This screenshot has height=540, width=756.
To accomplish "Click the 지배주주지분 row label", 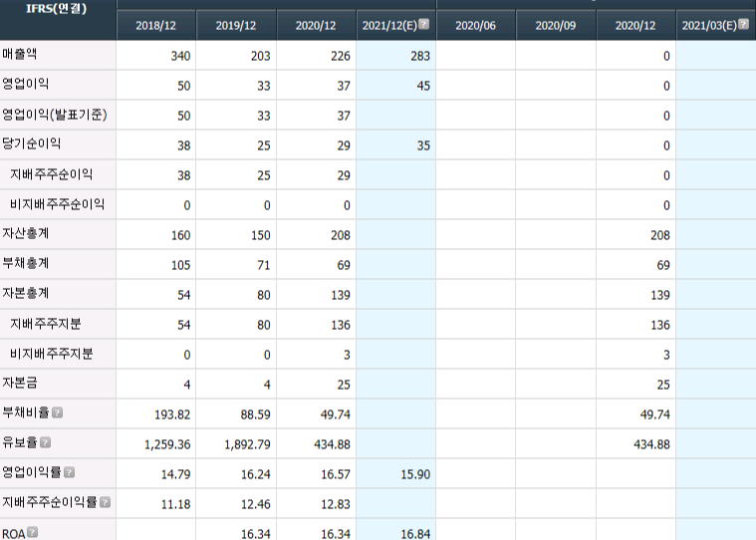I will (x=46, y=324).
